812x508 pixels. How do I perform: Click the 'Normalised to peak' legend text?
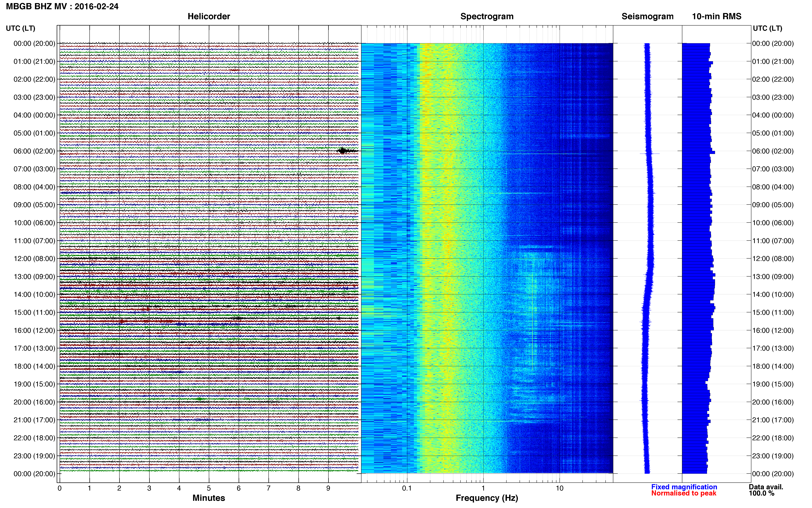pos(684,493)
